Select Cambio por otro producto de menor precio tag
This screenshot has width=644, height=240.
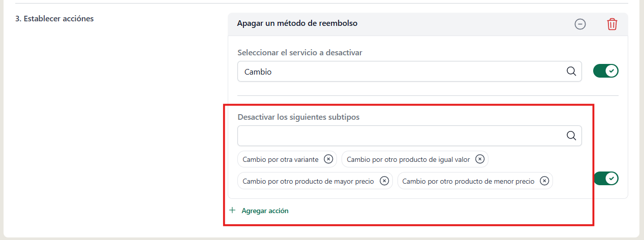tap(469, 181)
